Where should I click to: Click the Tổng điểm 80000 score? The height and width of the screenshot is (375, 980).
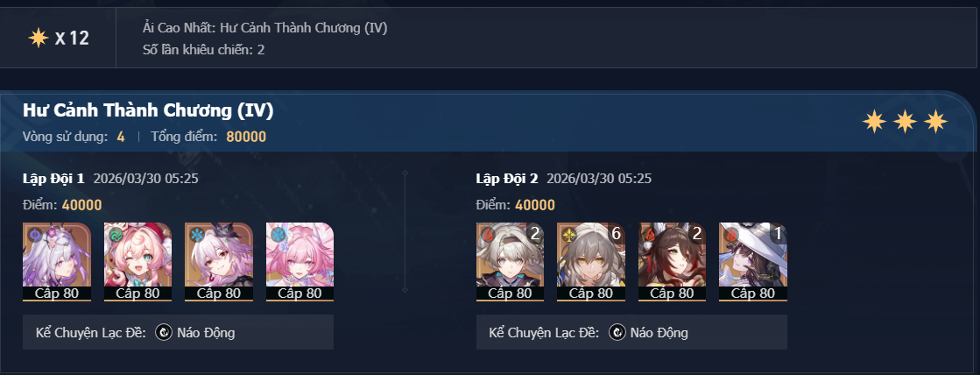[208, 137]
